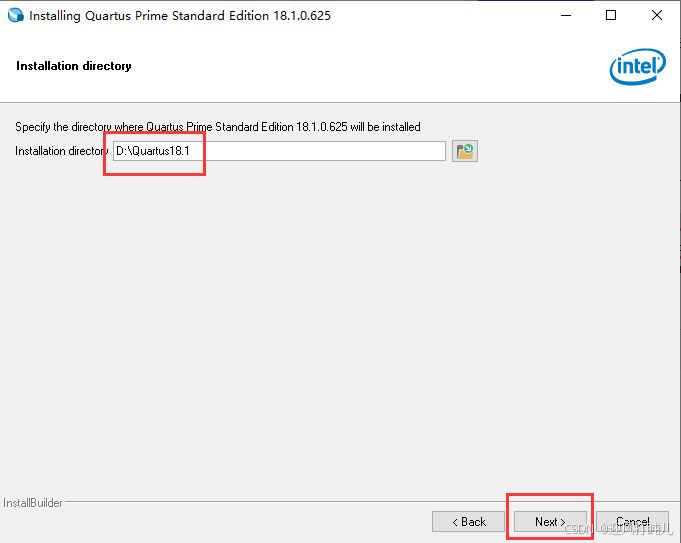681x543 pixels.
Task: Click the 'Installation directory' heading text
Action: click(74, 66)
